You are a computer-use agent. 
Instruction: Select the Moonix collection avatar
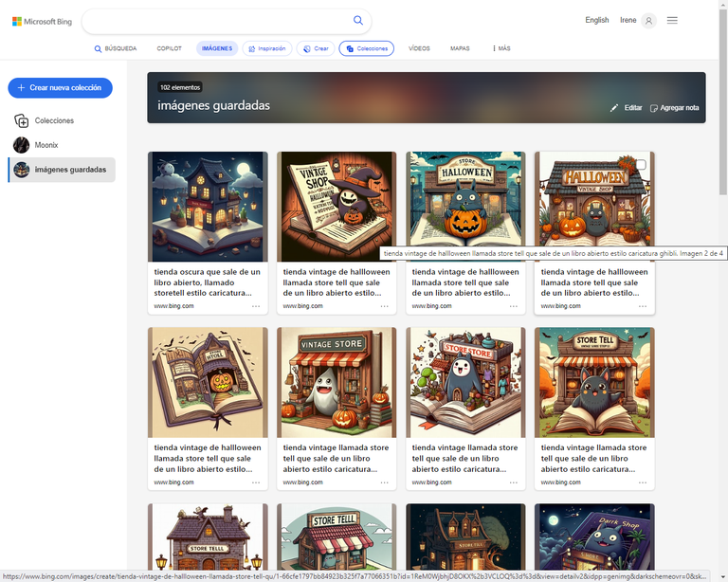click(22, 145)
